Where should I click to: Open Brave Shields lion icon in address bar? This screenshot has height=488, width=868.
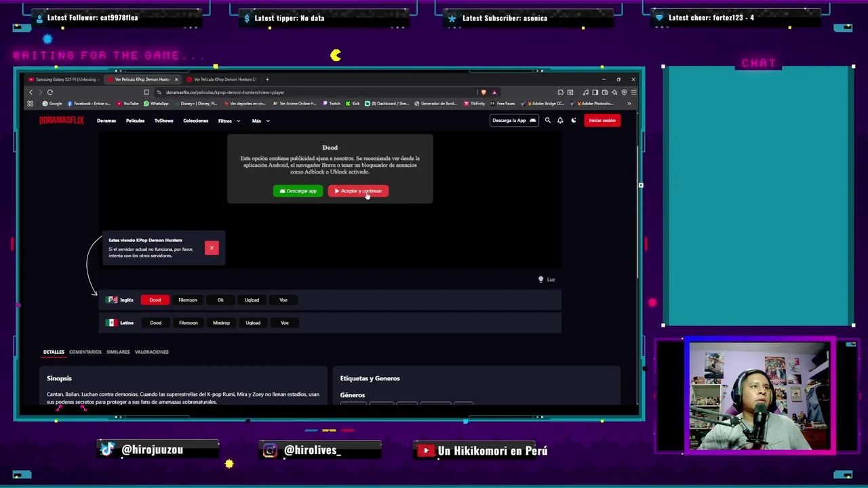484,92
